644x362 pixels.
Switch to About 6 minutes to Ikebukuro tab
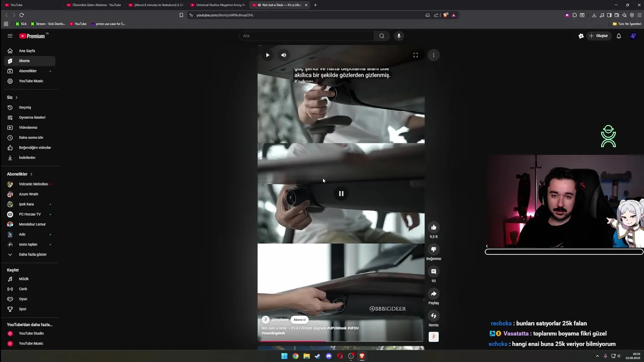tap(155, 5)
